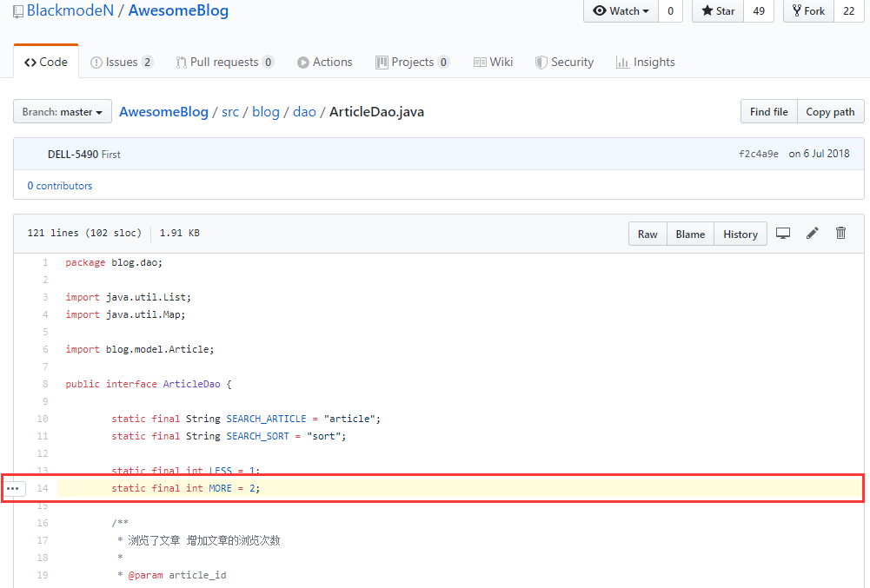The width and height of the screenshot is (870, 588).
Task: Click the @param article_id comment
Action: (x=177, y=575)
